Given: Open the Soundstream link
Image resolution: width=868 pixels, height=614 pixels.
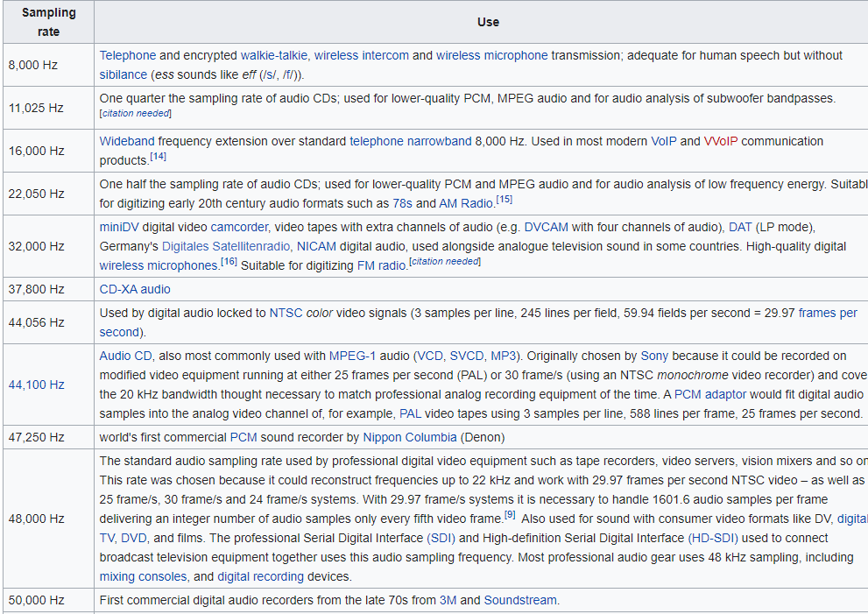Looking at the screenshot, I should point(520,600).
